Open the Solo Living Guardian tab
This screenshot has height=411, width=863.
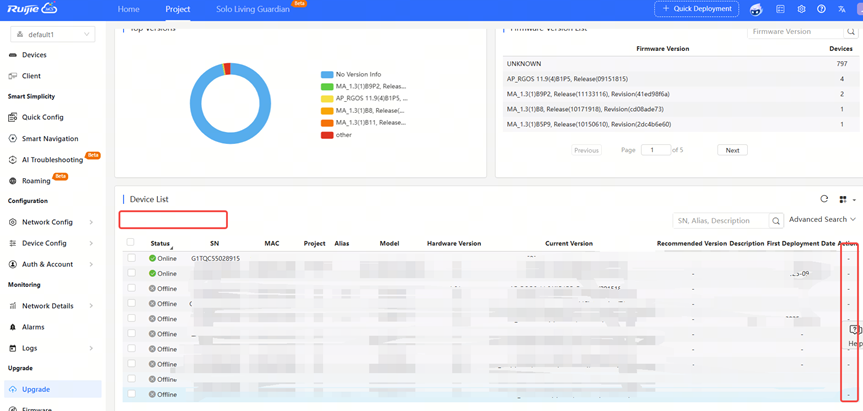253,9
